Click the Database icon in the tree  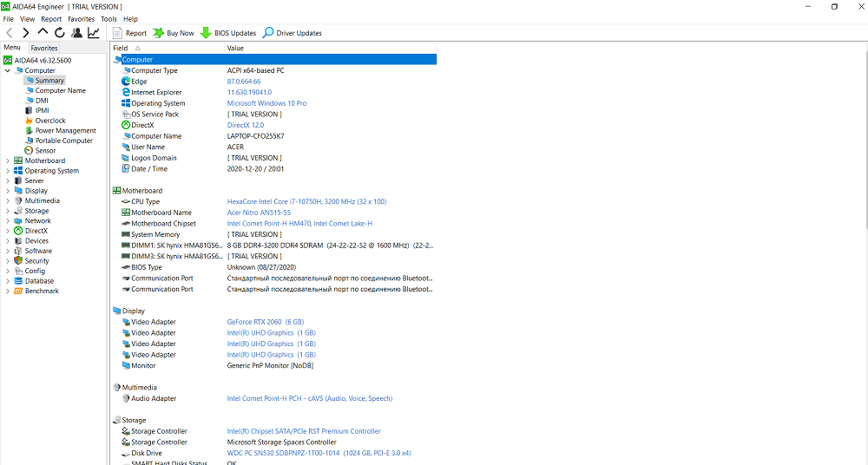coord(18,281)
